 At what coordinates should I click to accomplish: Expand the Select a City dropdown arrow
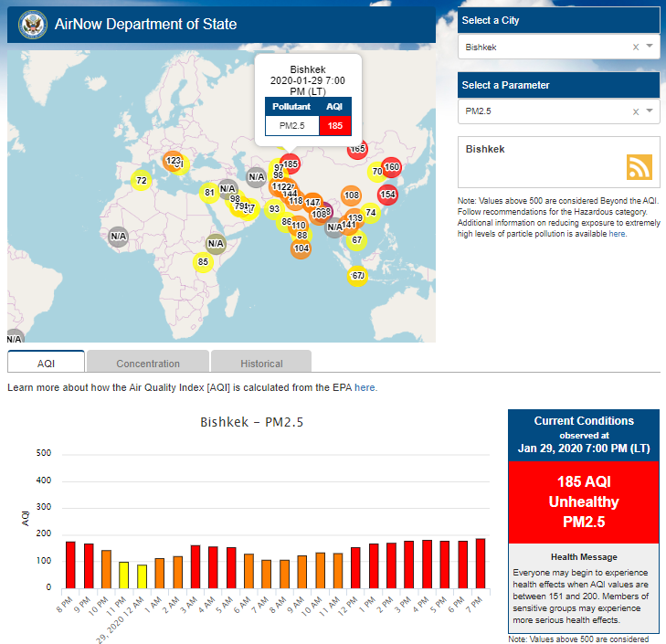(650, 47)
